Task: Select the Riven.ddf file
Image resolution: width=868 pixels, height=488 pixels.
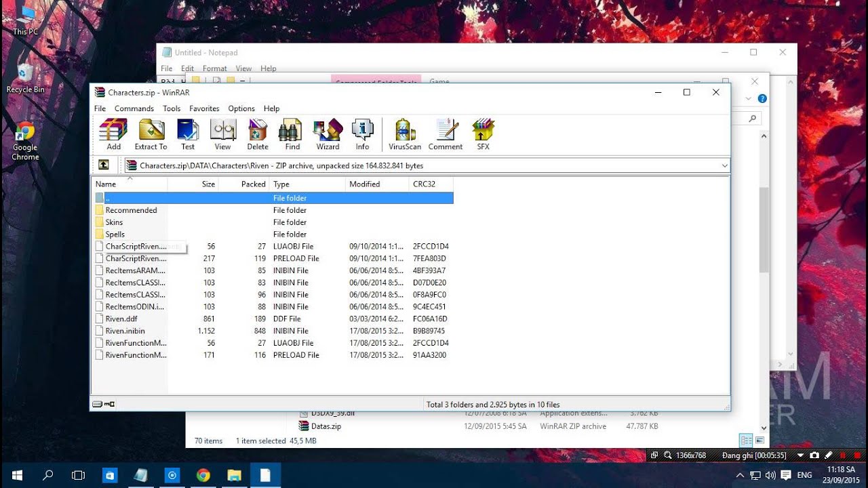Action: (x=273, y=319)
